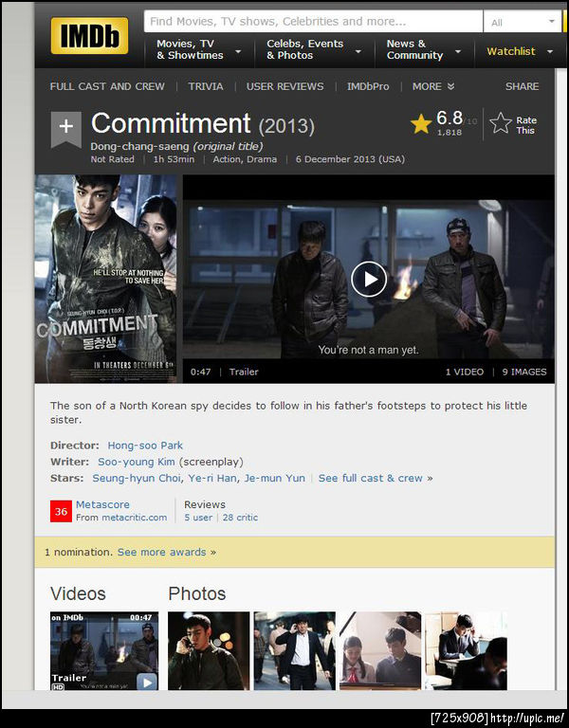Open writer Soo-young Kim's page

(x=137, y=462)
